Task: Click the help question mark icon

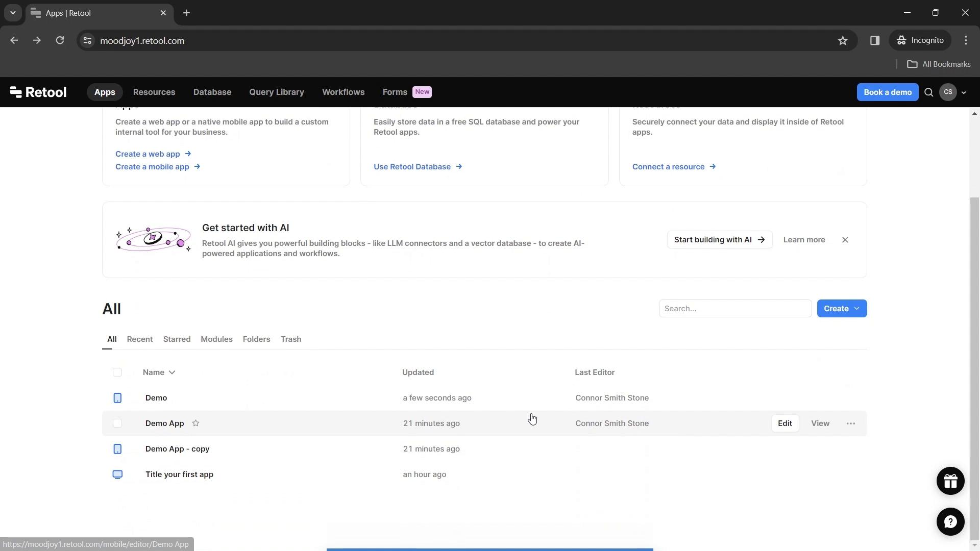Action: coord(950,521)
